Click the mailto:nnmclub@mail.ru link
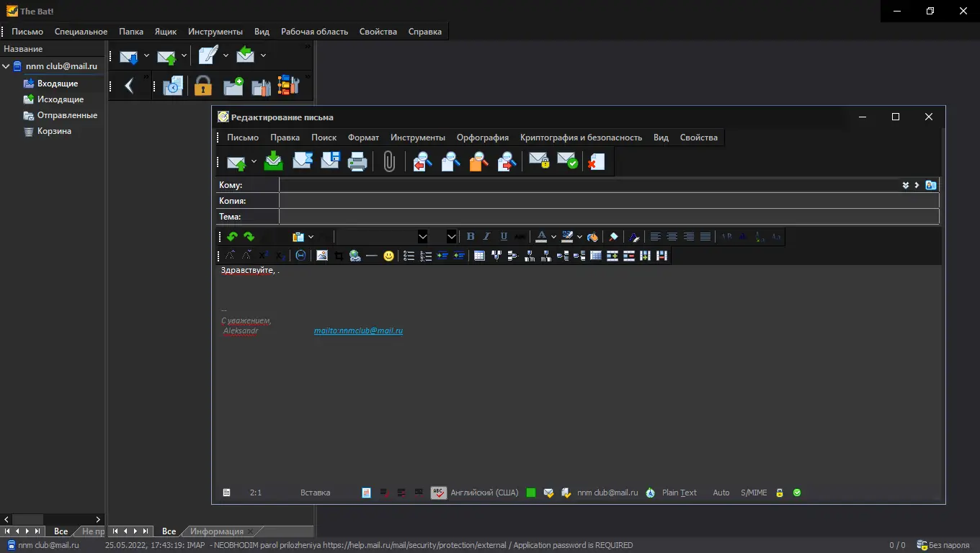The image size is (980, 553). pos(358,331)
